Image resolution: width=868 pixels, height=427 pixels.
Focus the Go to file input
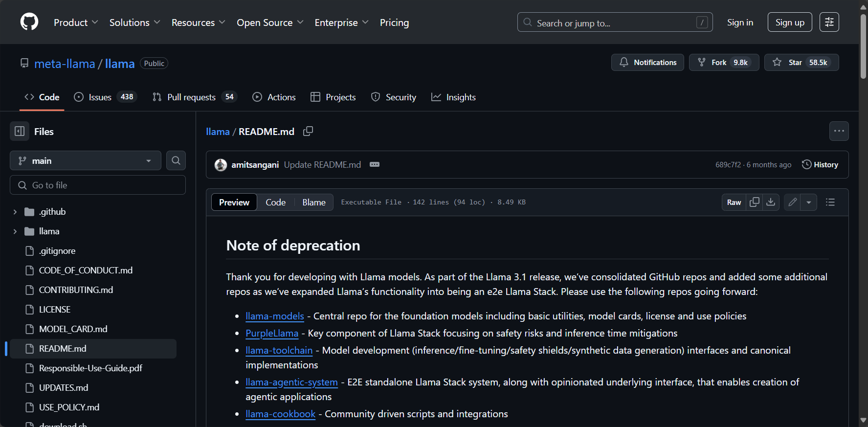[98, 185]
